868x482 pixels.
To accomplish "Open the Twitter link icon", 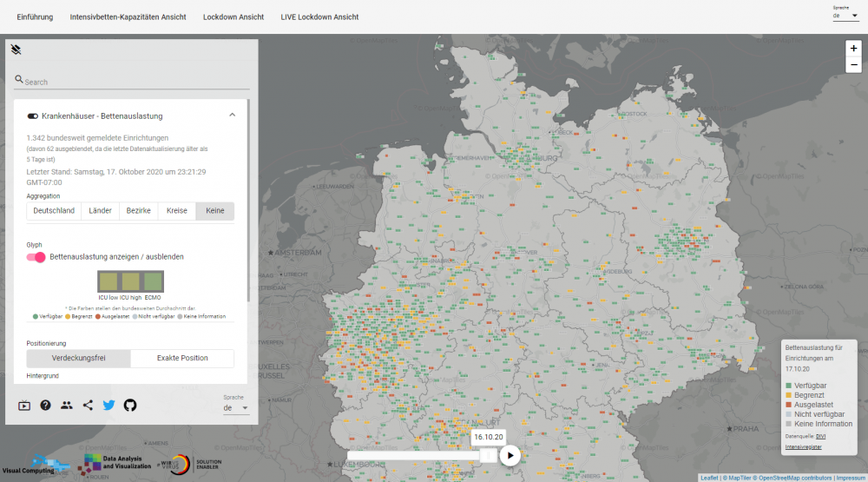I will point(109,405).
